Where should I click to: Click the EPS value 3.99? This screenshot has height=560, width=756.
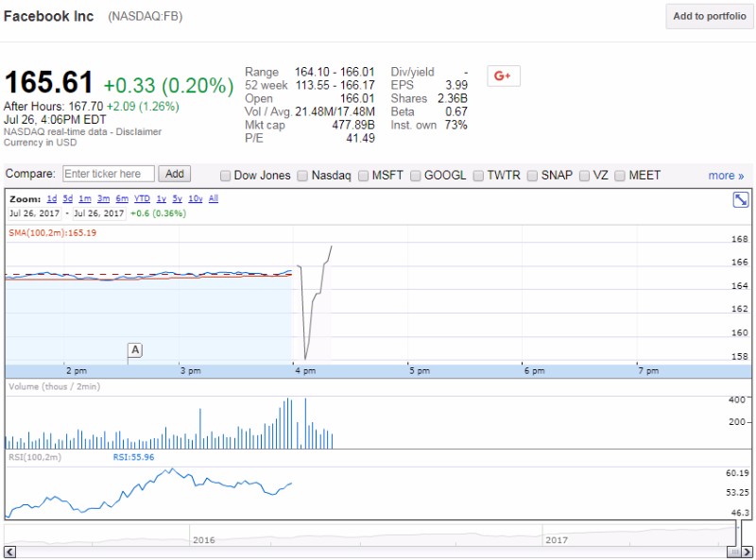point(456,85)
